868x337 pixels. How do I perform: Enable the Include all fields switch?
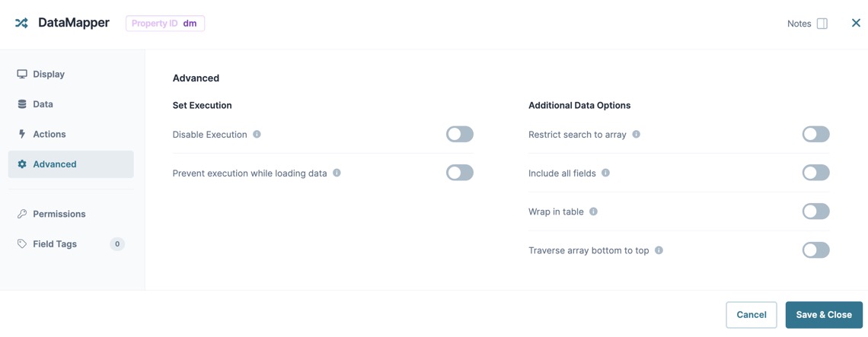click(816, 173)
